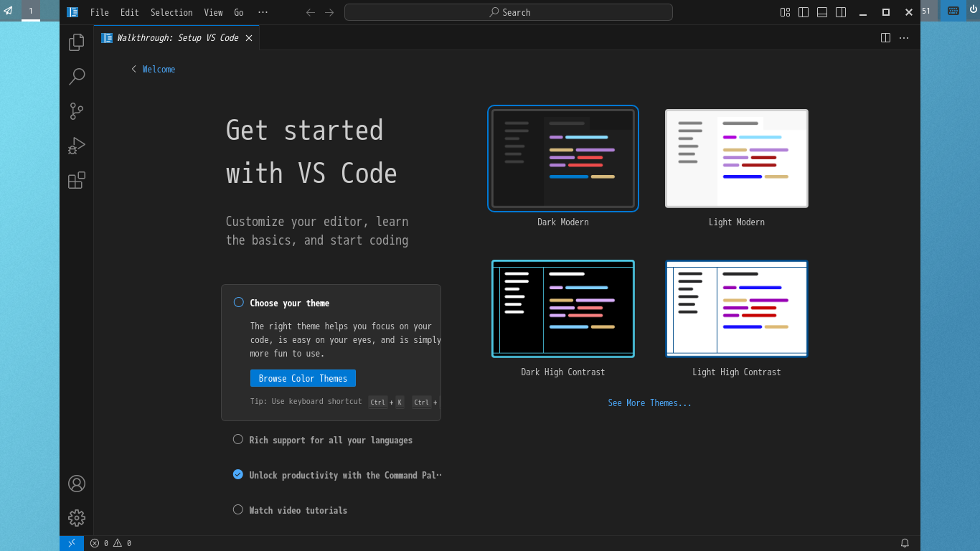
Task: Click the VS Code app icon in title bar
Action: pyautogui.click(x=72, y=12)
